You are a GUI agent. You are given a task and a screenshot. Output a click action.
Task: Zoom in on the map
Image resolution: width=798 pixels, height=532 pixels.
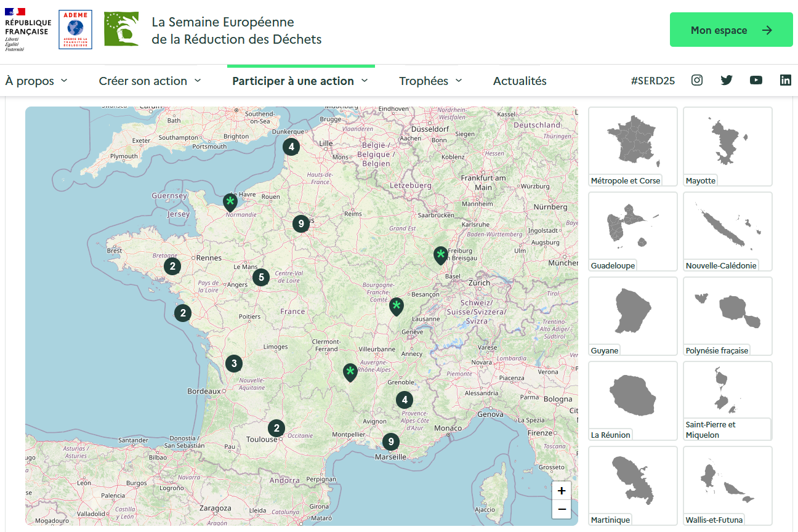[x=562, y=491]
